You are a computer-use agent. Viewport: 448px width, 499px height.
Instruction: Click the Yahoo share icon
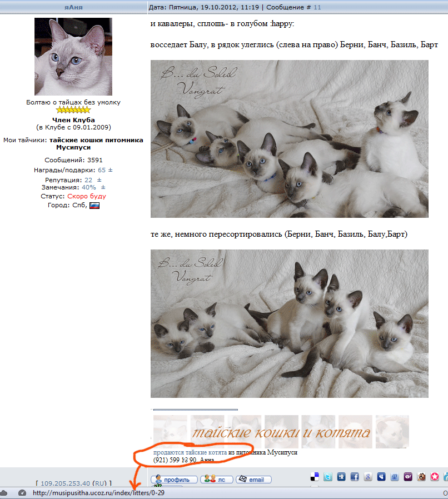[x=408, y=476]
